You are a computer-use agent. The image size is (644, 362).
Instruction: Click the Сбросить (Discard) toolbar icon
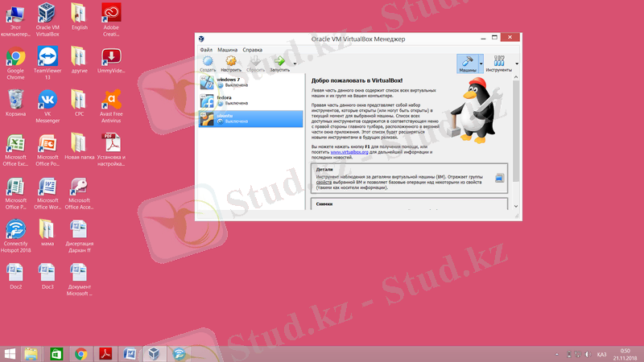[x=255, y=64]
